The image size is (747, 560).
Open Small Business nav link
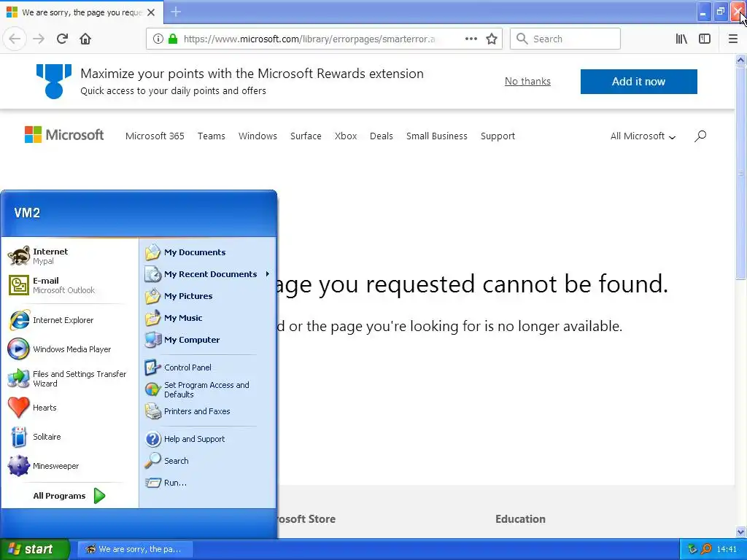coord(437,136)
